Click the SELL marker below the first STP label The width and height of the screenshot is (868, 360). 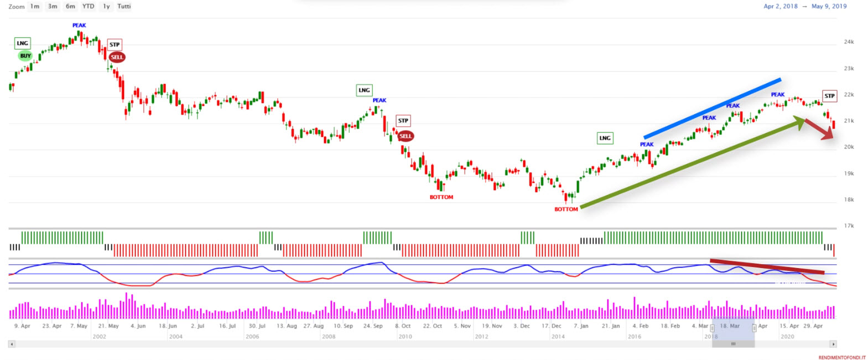tap(117, 57)
